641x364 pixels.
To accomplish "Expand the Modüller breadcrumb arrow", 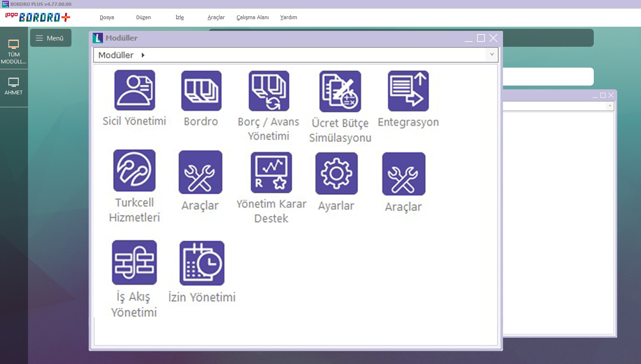I will click(143, 55).
